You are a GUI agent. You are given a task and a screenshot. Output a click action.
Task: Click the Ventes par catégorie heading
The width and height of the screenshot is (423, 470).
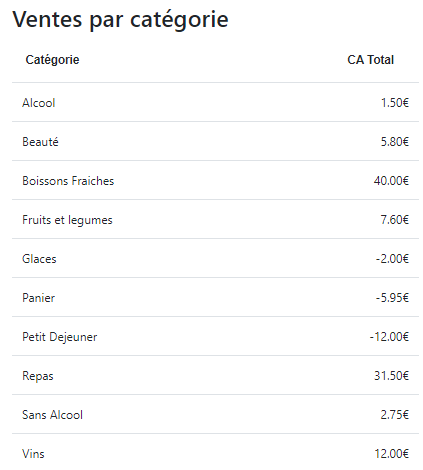tap(120, 19)
